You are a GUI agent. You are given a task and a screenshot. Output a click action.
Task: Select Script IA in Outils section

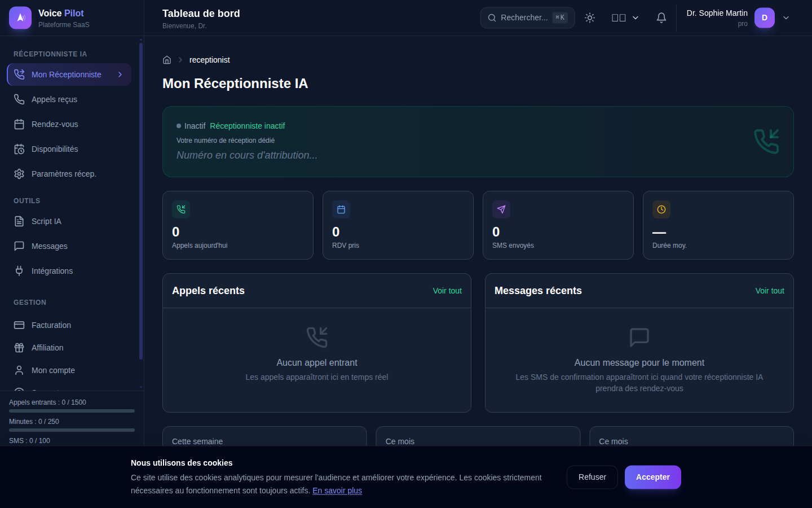pyautogui.click(x=69, y=221)
